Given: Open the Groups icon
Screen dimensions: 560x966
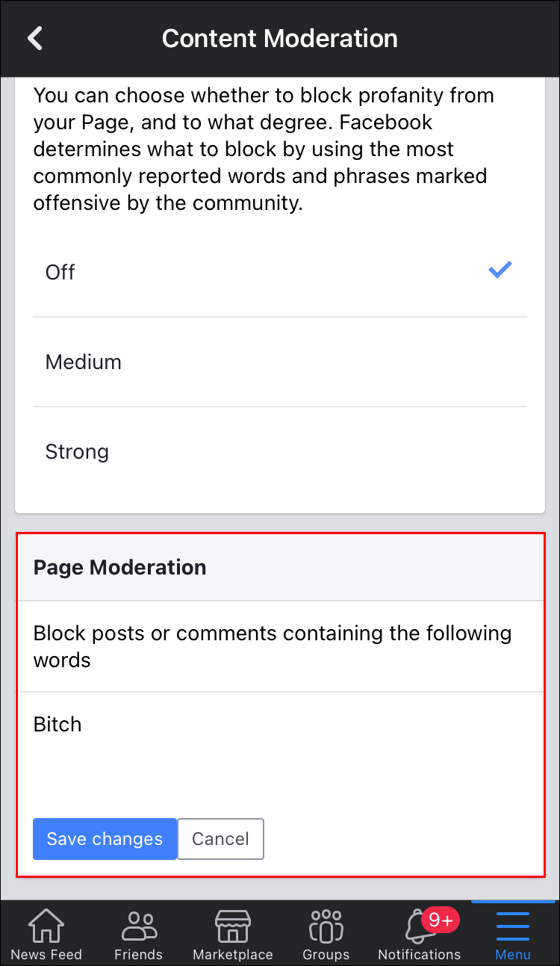Looking at the screenshot, I should pos(326,926).
